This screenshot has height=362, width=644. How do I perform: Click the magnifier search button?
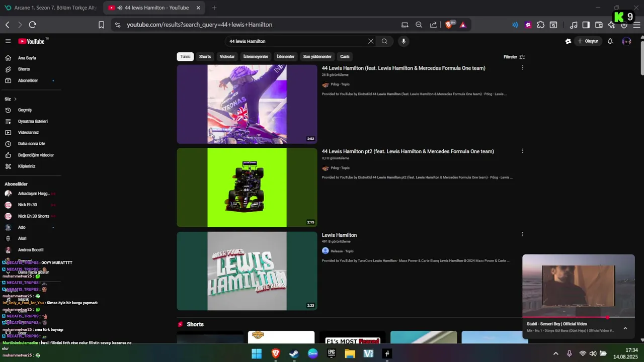tap(384, 41)
